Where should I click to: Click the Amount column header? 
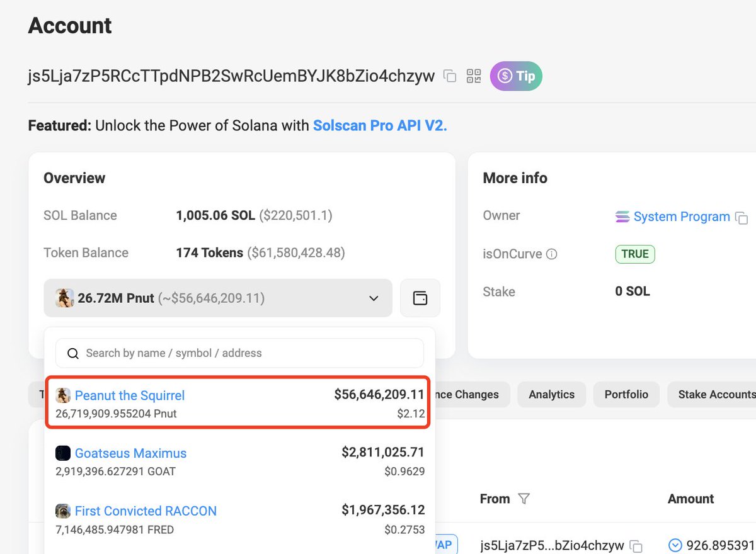(x=690, y=499)
